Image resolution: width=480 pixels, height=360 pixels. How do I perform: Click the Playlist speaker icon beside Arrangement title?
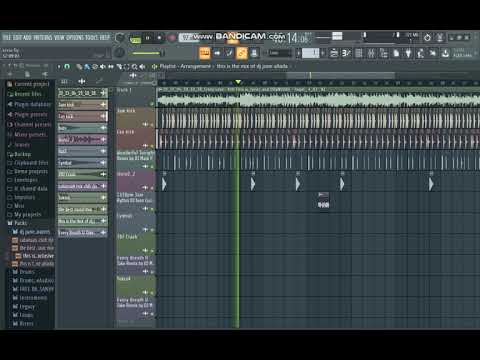pyautogui.click(x=154, y=66)
